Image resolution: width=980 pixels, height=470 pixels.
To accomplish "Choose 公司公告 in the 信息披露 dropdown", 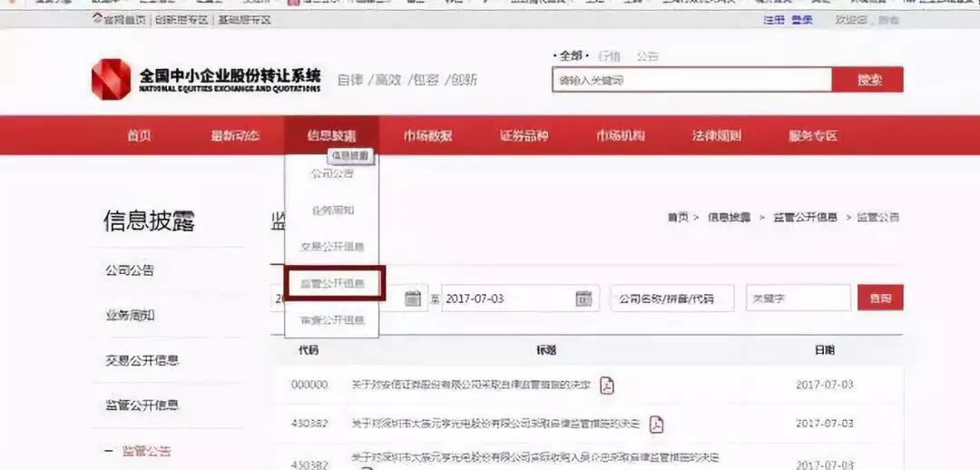I will click(x=332, y=173).
